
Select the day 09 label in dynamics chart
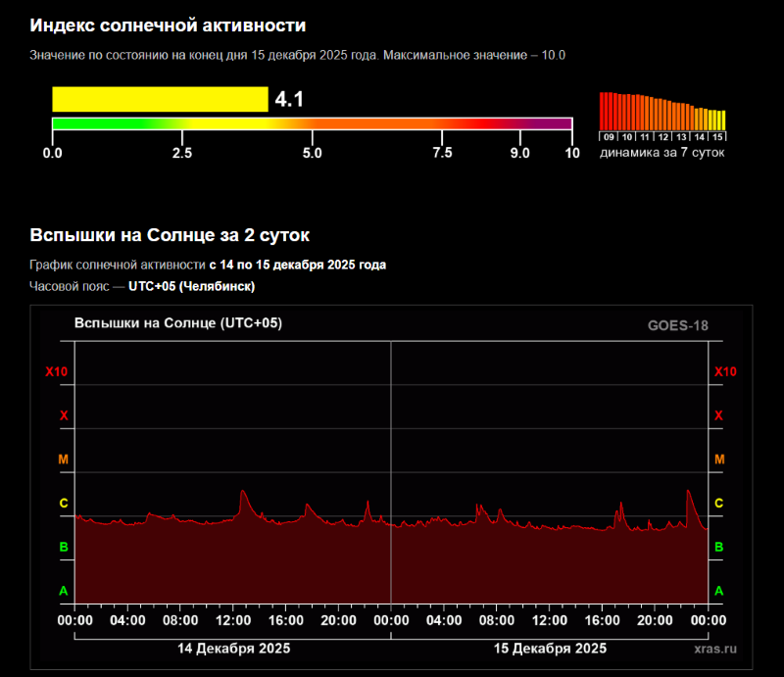(x=609, y=137)
